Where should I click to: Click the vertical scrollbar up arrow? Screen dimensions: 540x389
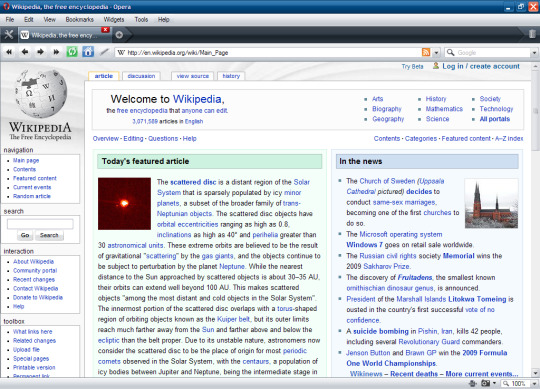pos(535,66)
